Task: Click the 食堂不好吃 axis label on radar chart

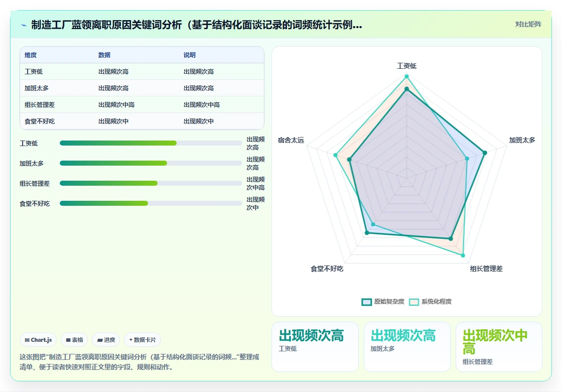Action: (x=327, y=269)
